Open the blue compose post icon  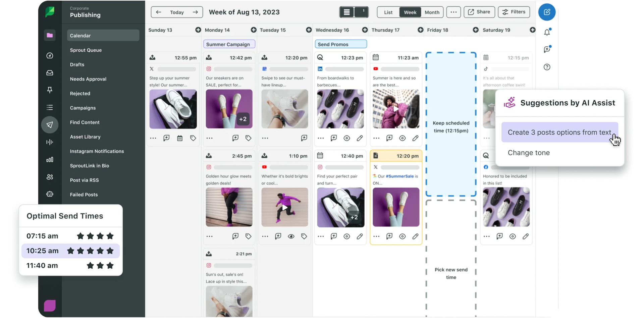547,12
